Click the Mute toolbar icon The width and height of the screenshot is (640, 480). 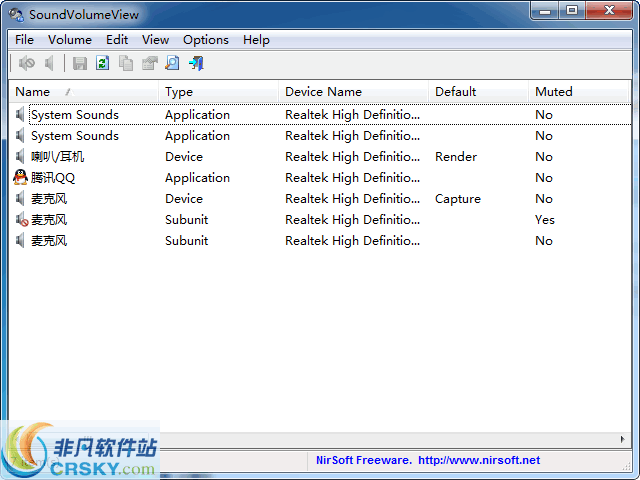tap(27, 63)
